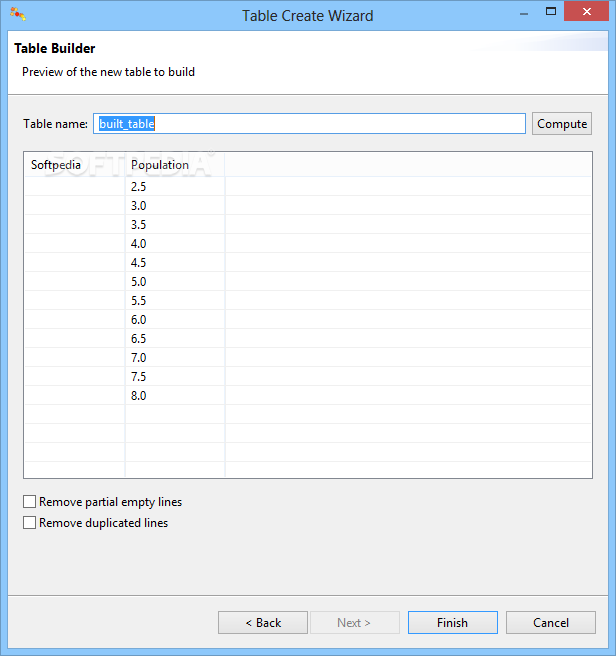Select the Population cell 5.5
This screenshot has height=656, width=616.
pos(175,300)
